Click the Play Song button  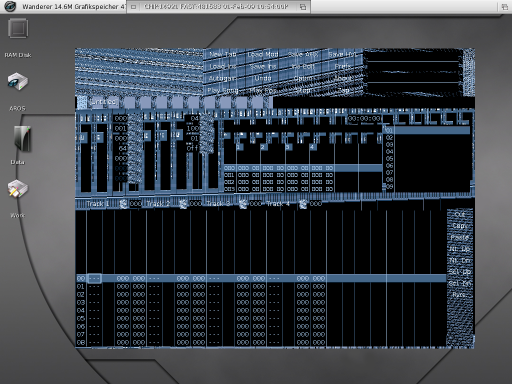[x=223, y=90]
